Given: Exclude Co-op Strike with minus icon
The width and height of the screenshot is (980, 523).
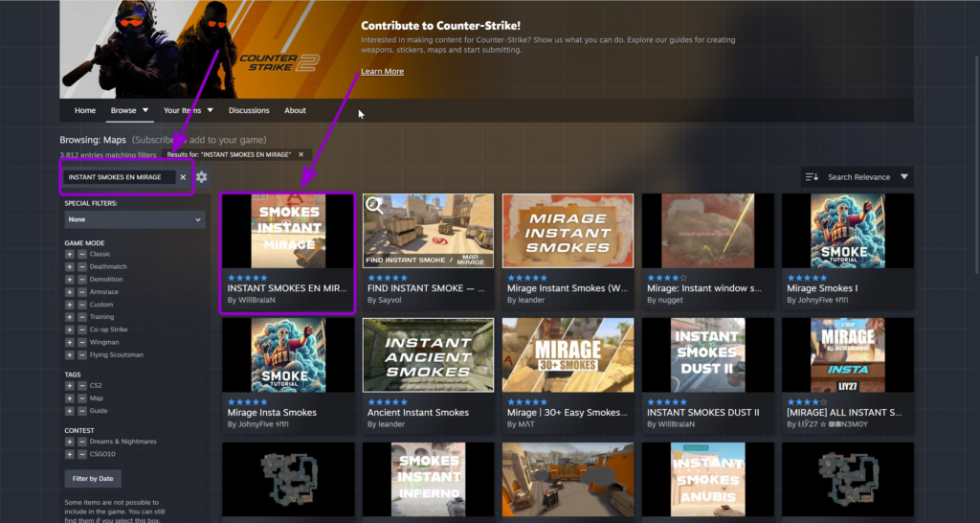Looking at the screenshot, I should [82, 330].
